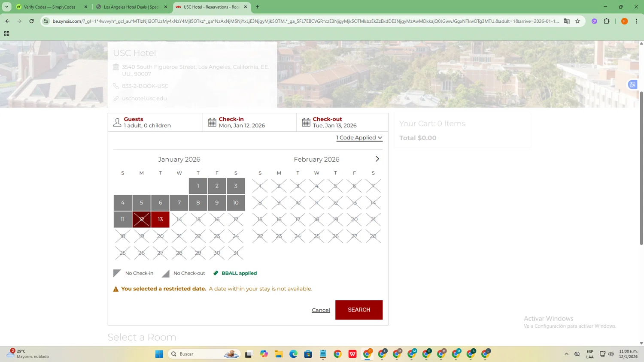Click the hotel address building icon
The height and width of the screenshot is (362, 644).
click(x=116, y=67)
